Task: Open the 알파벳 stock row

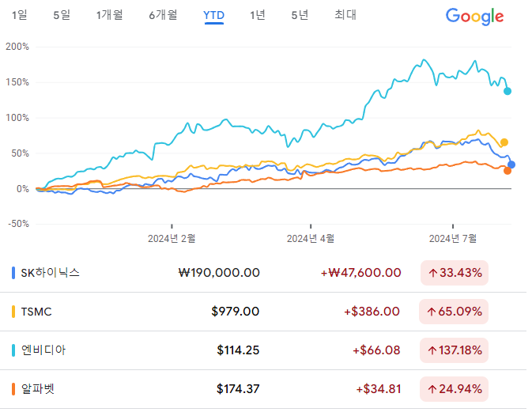Action: click(x=263, y=389)
